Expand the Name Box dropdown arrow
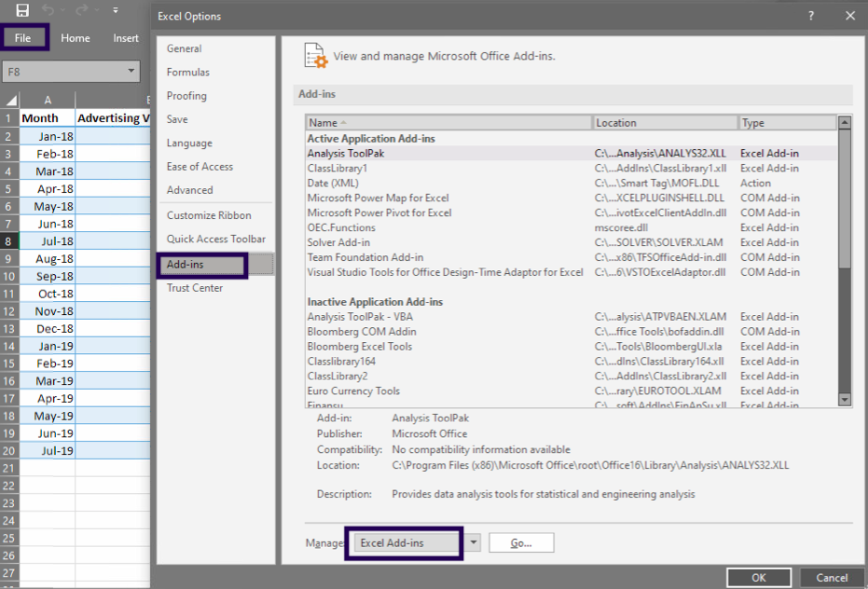This screenshot has height=589, width=868. click(x=131, y=71)
